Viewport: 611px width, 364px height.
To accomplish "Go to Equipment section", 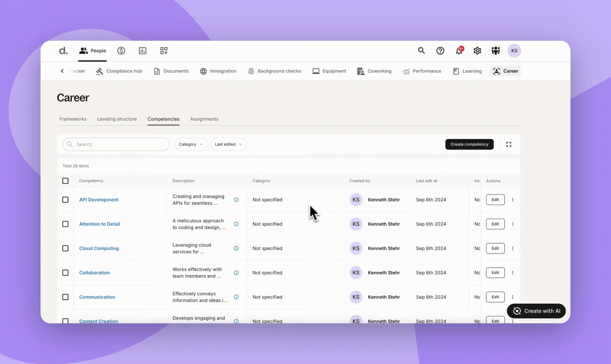I will tap(329, 71).
